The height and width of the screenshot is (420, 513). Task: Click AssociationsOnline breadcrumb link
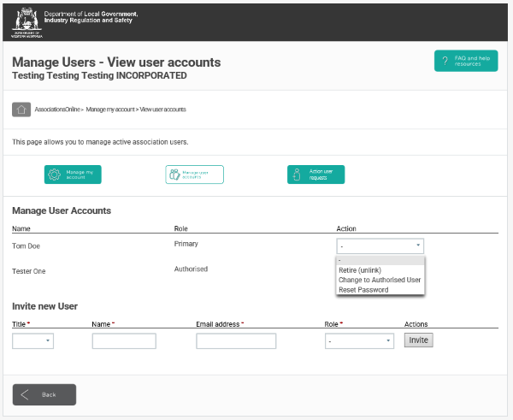(57, 109)
